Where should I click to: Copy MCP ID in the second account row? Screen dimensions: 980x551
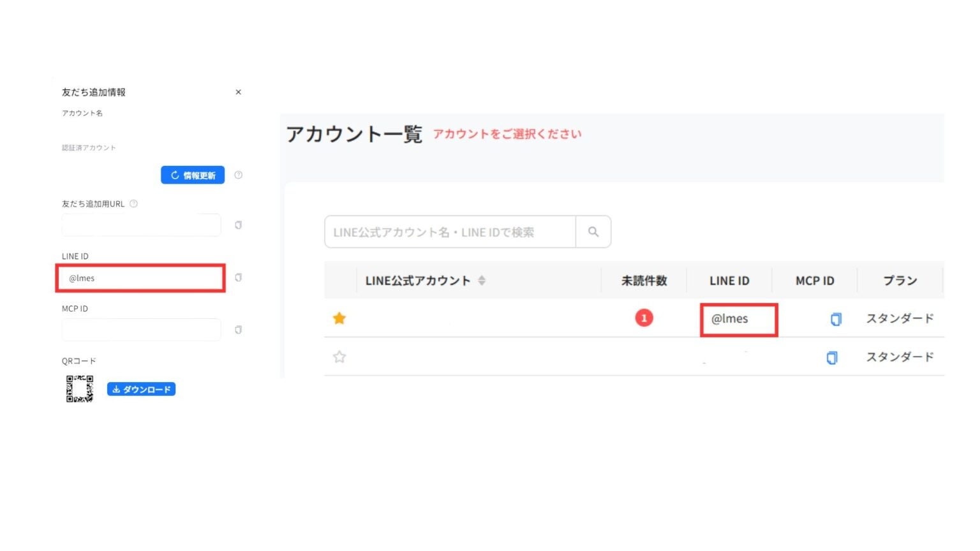[x=832, y=357]
